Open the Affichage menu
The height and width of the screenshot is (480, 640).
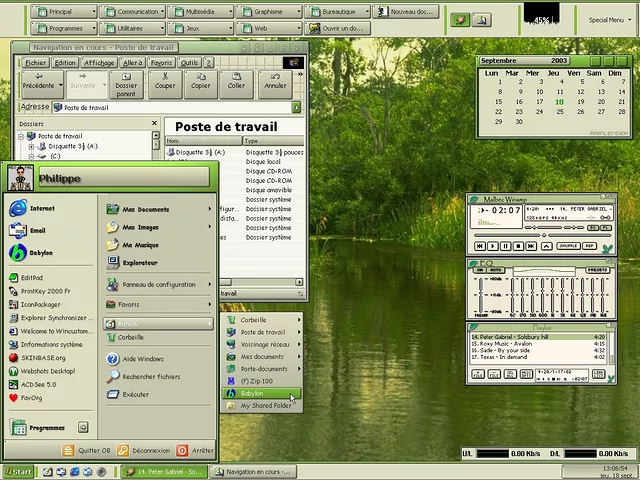[99, 62]
